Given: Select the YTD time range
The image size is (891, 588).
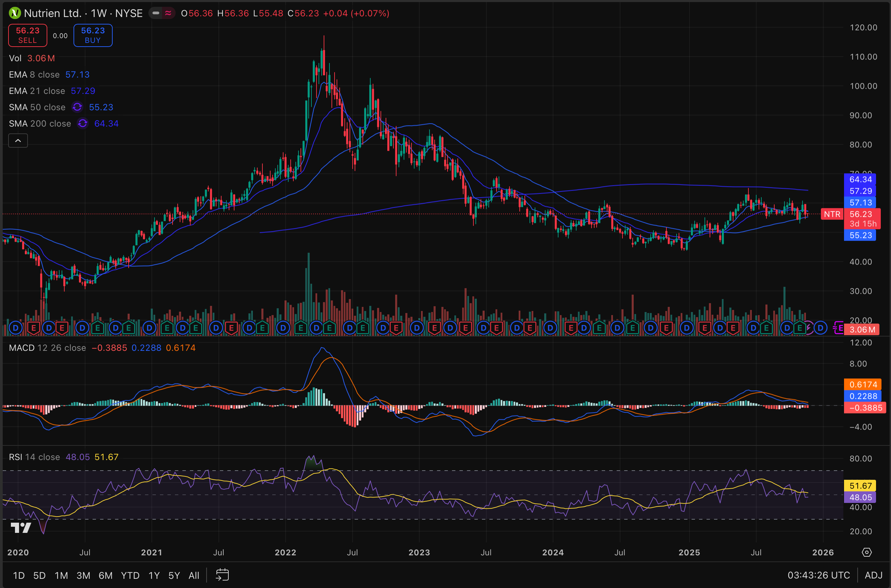Looking at the screenshot, I should tap(130, 575).
